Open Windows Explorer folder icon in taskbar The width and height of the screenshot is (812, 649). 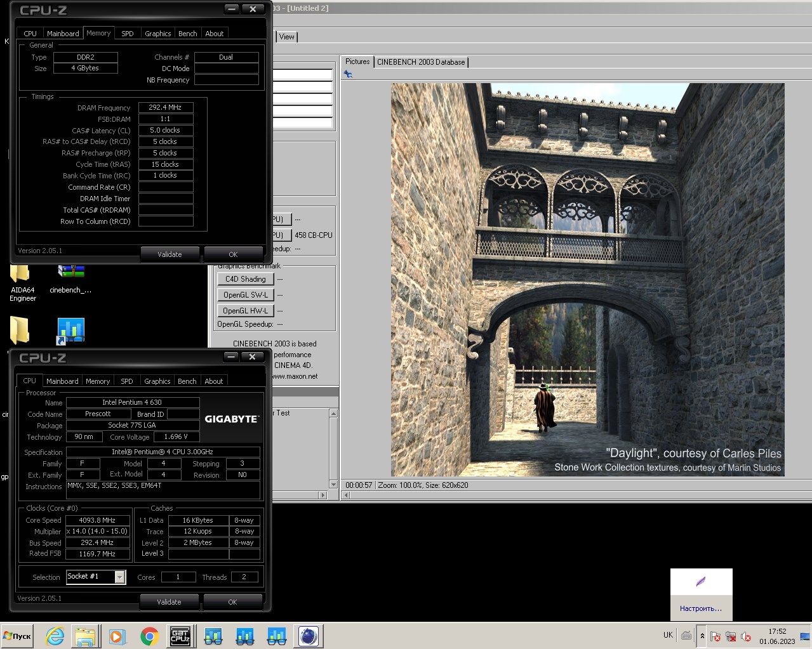pos(86,636)
